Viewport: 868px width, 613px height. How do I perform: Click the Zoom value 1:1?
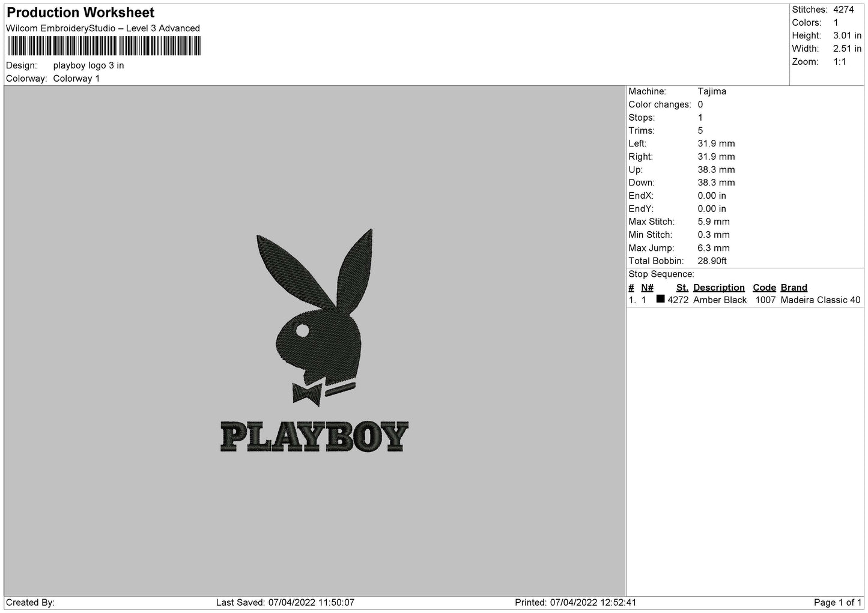pos(840,62)
